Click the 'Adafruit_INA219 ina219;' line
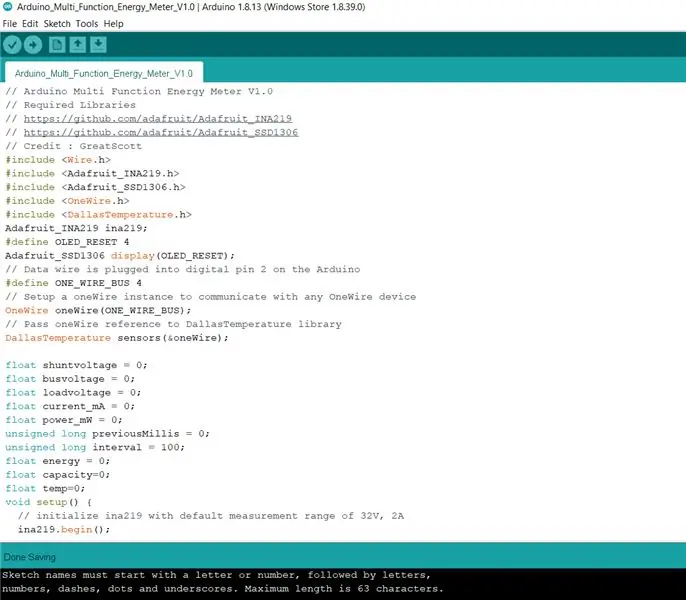 (x=76, y=228)
